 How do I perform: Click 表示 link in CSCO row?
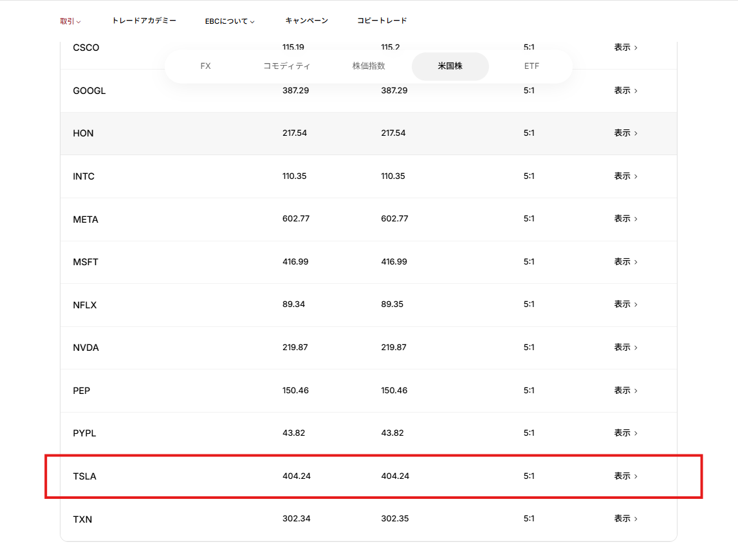coord(625,48)
